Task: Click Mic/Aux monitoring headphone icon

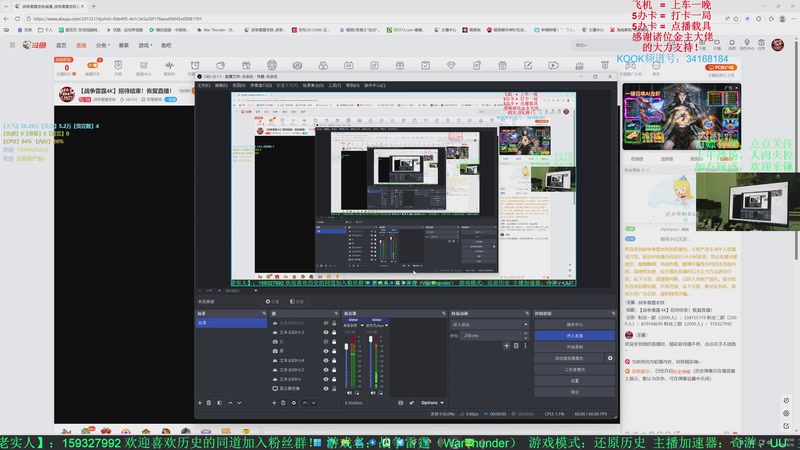Action: 381,393
